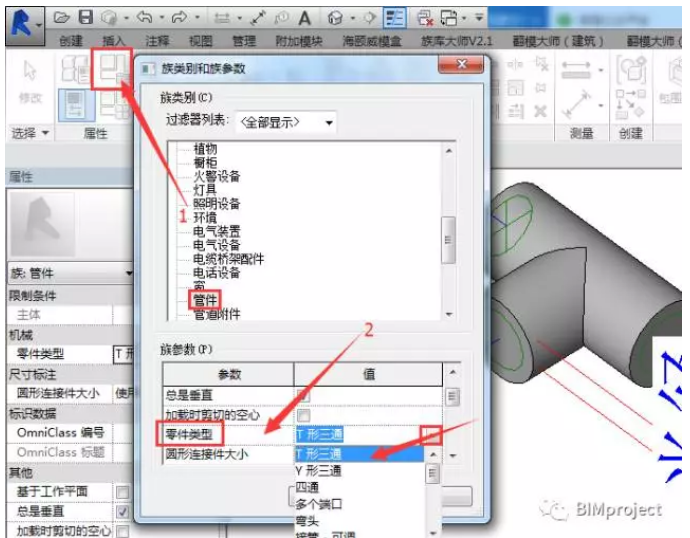Image resolution: width=690 pixels, height=538 pixels.
Task: Click the OmniClass 编号 property row
Action: pos(70,433)
